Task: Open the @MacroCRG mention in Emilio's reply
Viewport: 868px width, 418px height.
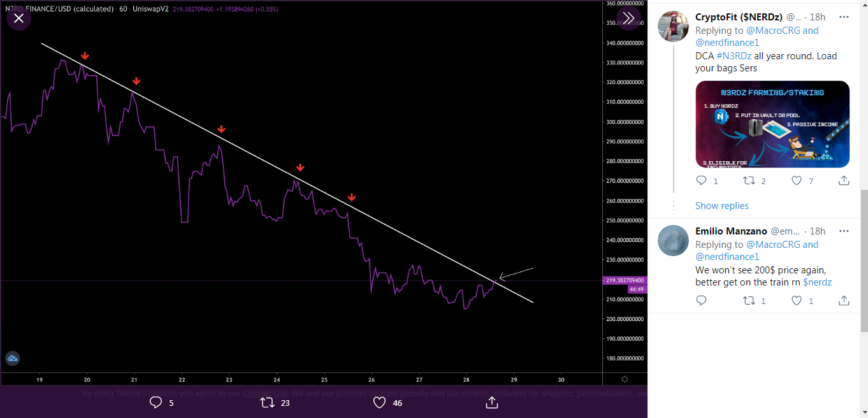Action: click(773, 244)
